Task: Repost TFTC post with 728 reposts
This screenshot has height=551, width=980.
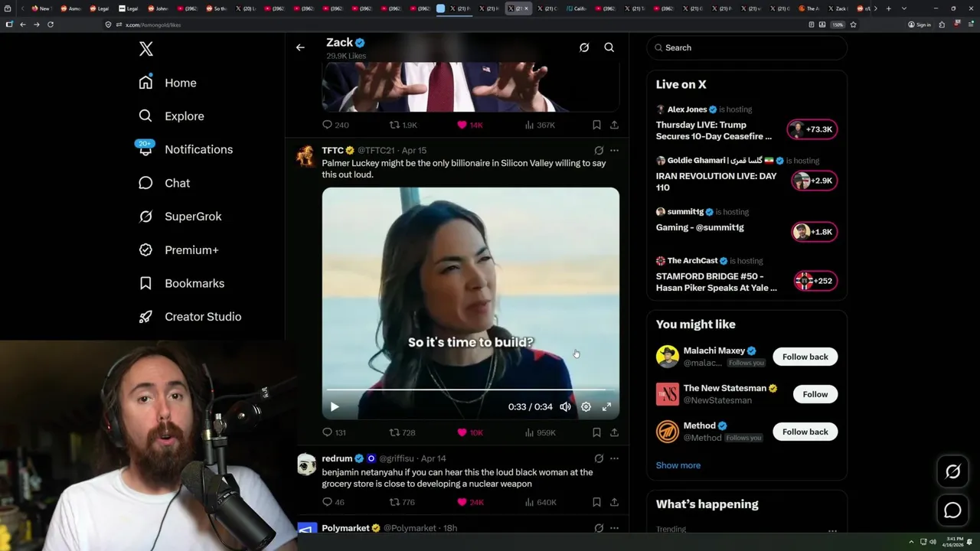Action: 402,432
